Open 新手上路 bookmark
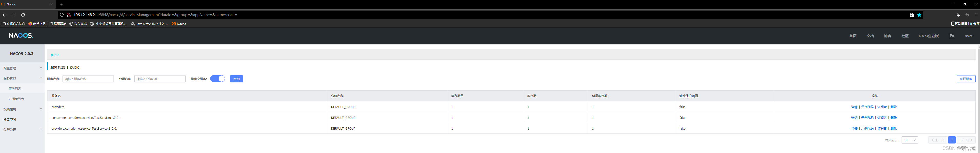The width and height of the screenshot is (980, 153). 37,24
